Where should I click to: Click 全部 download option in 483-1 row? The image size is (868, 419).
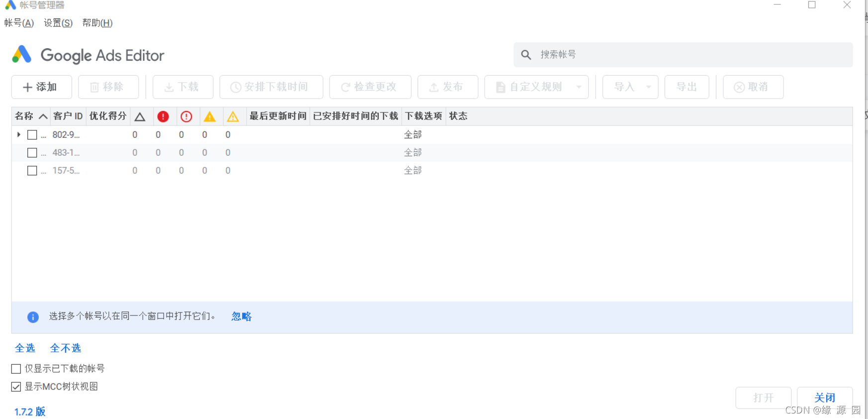click(413, 153)
